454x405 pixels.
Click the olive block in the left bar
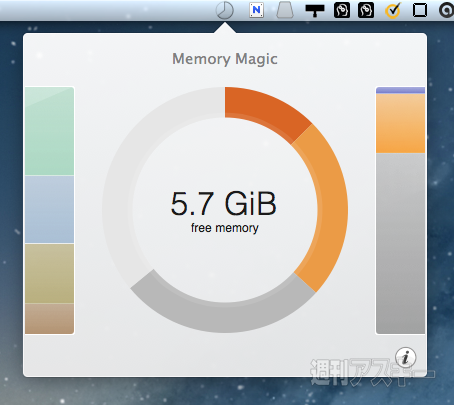pyautogui.click(x=49, y=273)
